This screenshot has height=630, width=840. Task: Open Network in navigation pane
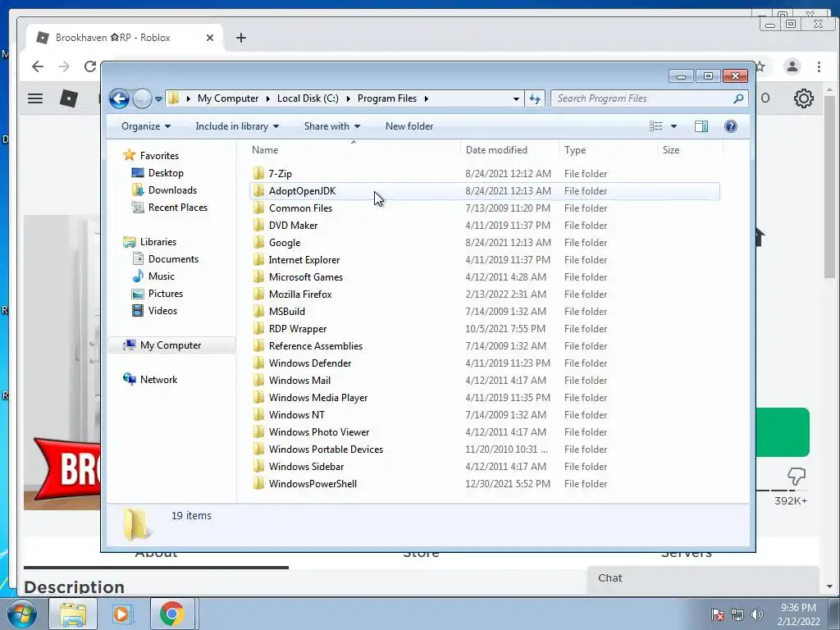(158, 380)
